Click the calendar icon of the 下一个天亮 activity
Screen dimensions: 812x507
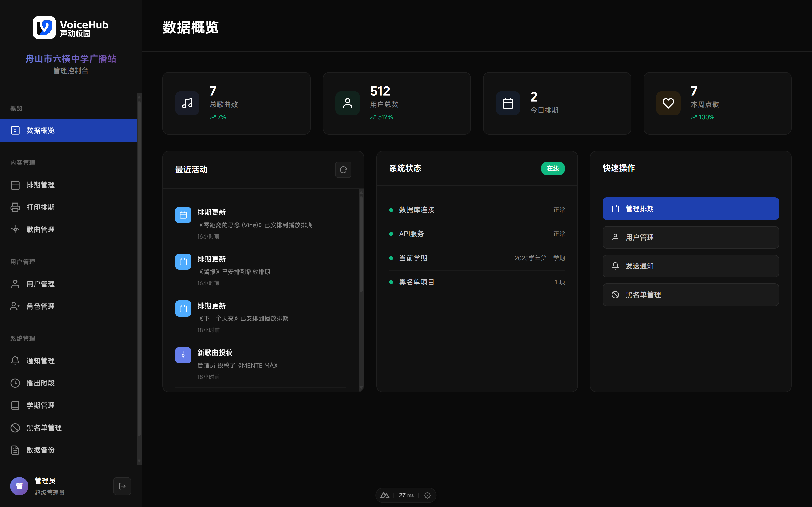coord(183,309)
